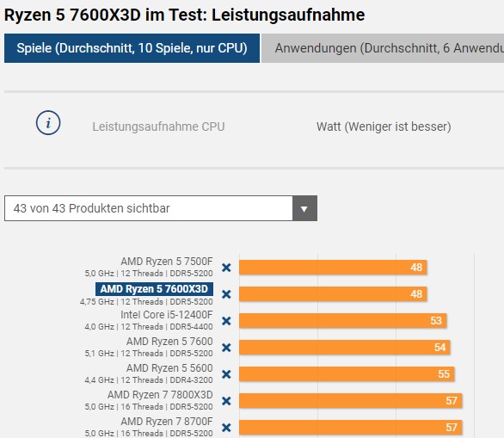This screenshot has height=438, width=504.
Task: Select the orange 48 watt bar of Ryzen 5 7500F
Action: point(333,268)
